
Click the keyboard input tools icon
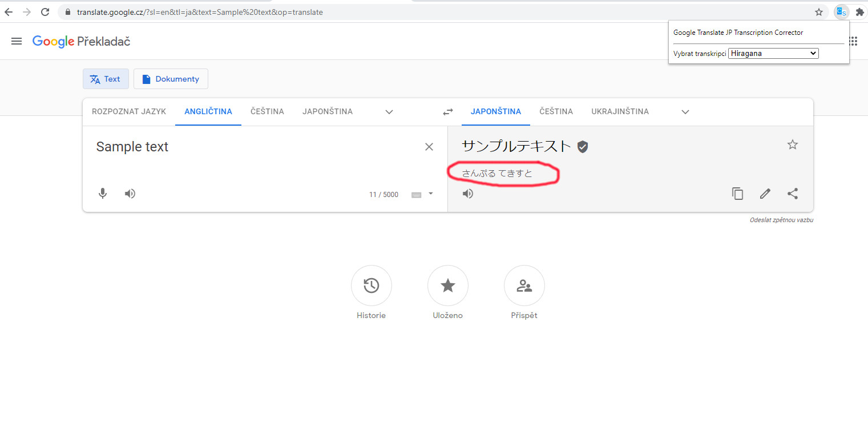[417, 195]
